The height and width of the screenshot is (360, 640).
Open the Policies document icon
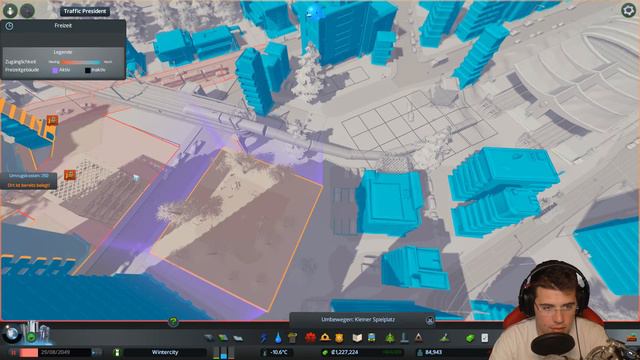point(484,338)
